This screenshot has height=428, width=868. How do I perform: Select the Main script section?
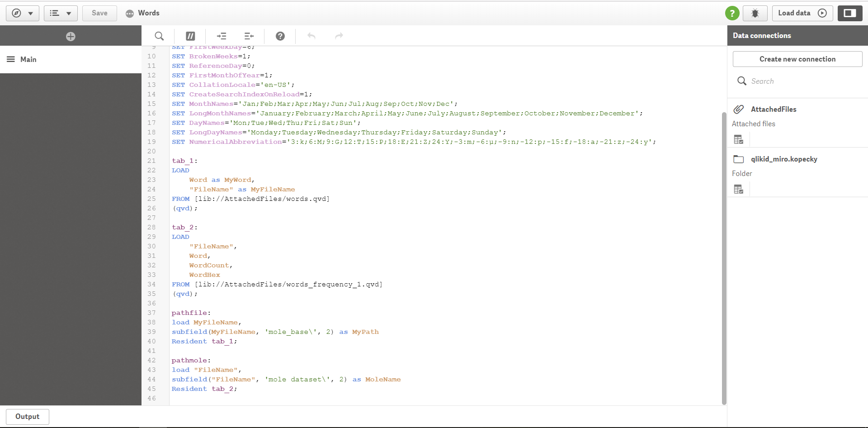28,59
